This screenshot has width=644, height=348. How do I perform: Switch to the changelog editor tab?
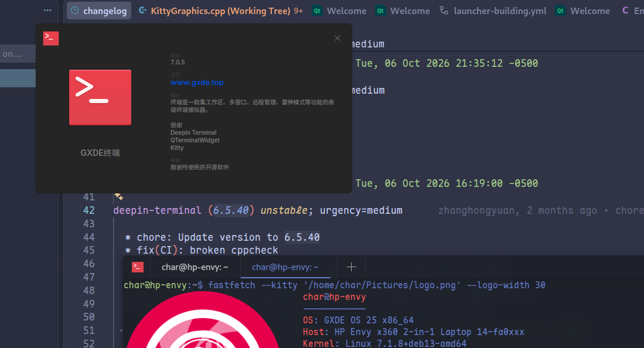pyautogui.click(x=99, y=11)
